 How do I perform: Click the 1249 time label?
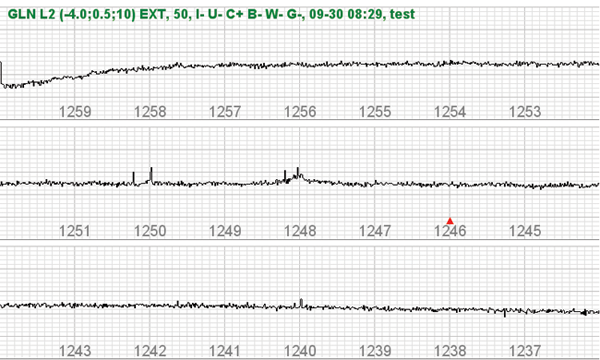click(225, 231)
